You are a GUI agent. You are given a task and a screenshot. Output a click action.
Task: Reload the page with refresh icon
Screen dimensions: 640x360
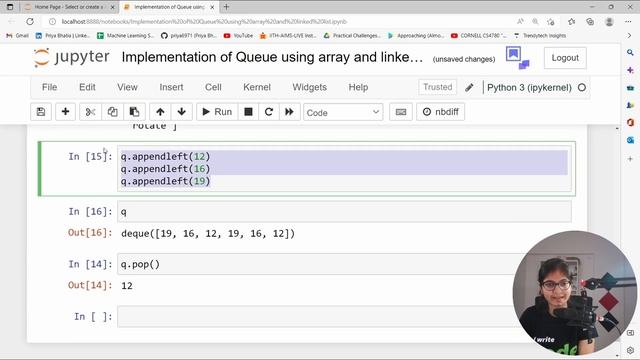[x=30, y=22]
